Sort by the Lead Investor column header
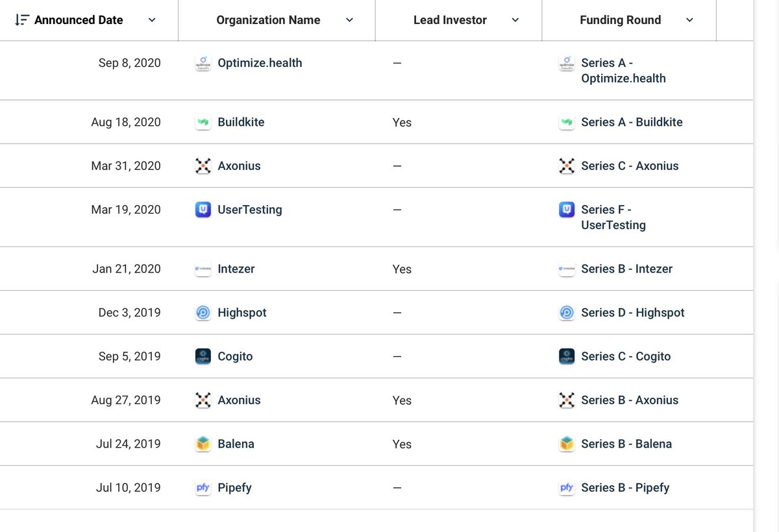This screenshot has width=779, height=532. 450,20
